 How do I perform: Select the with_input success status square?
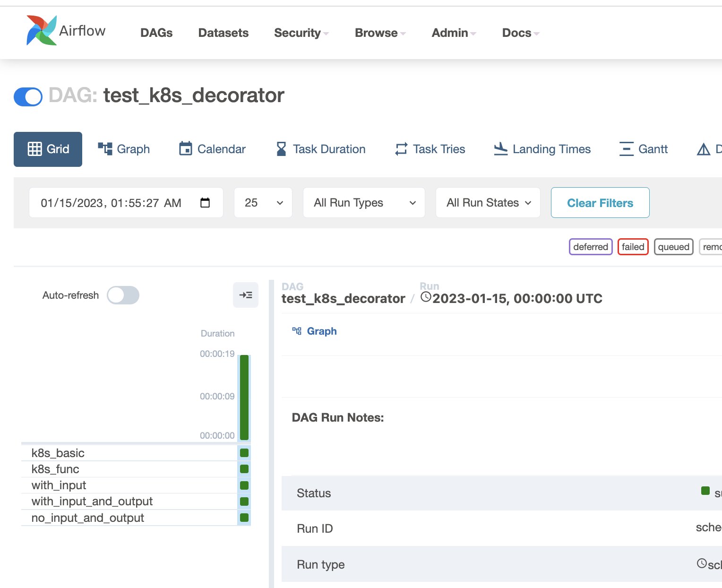pos(244,485)
